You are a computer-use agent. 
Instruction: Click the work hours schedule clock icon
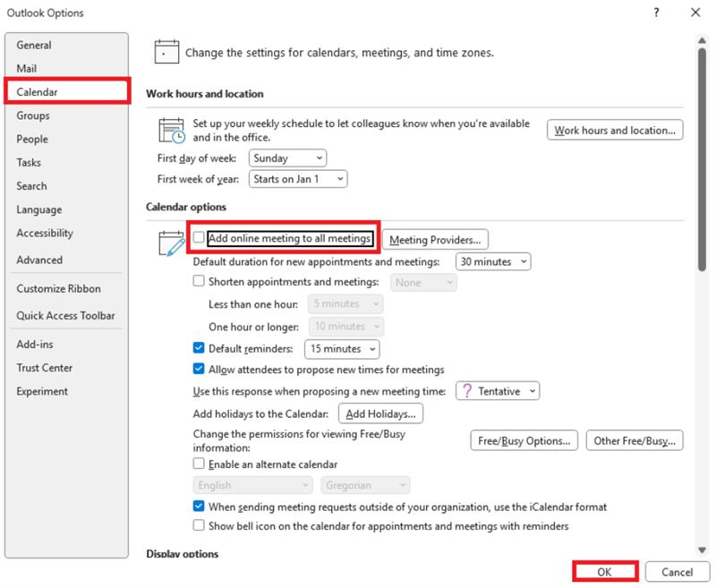[x=172, y=130]
